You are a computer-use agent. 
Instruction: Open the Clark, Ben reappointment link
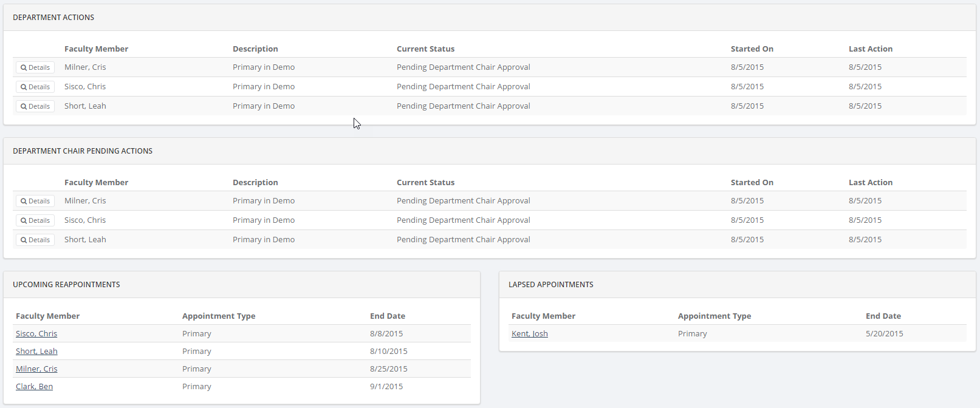click(34, 387)
